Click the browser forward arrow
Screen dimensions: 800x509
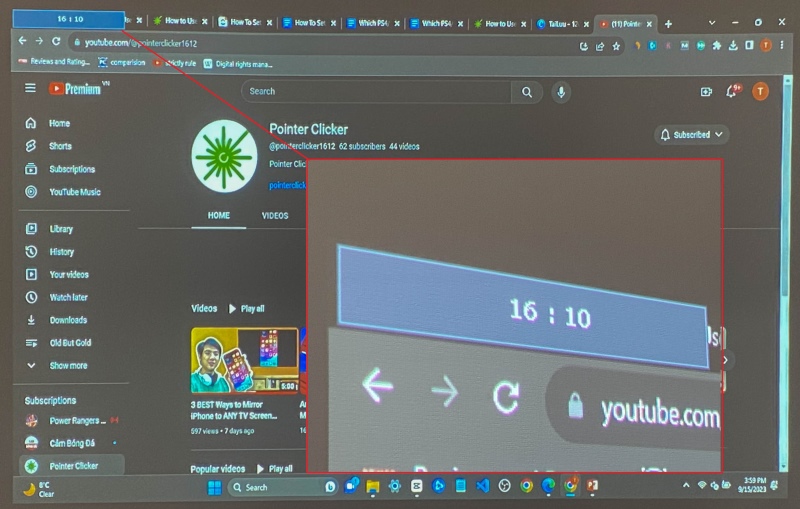point(39,41)
